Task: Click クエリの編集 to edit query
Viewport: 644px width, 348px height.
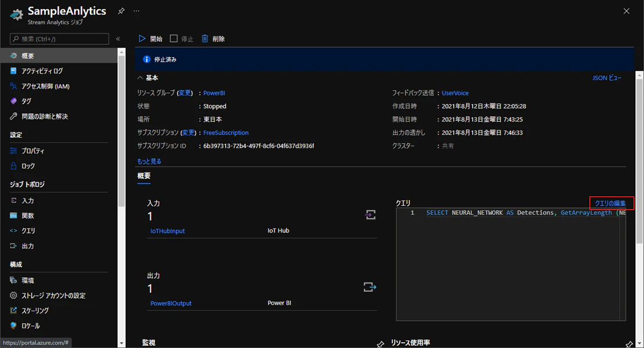Action: (x=610, y=203)
